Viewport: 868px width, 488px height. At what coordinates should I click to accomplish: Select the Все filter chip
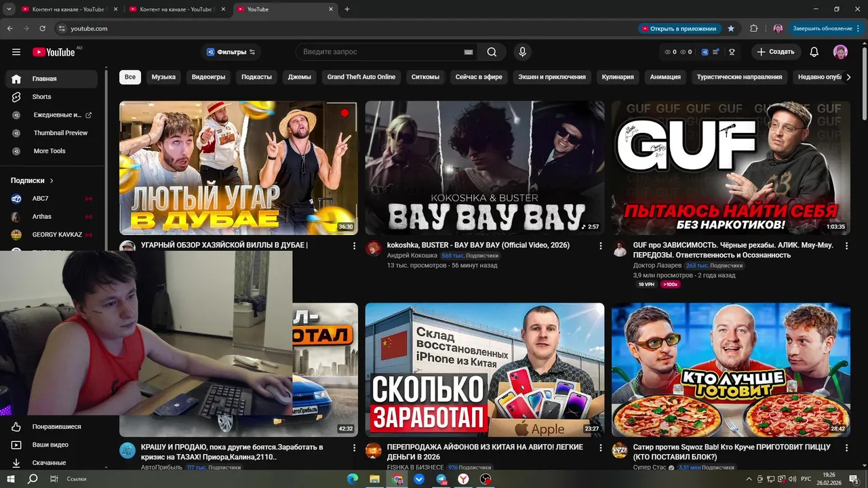(130, 77)
